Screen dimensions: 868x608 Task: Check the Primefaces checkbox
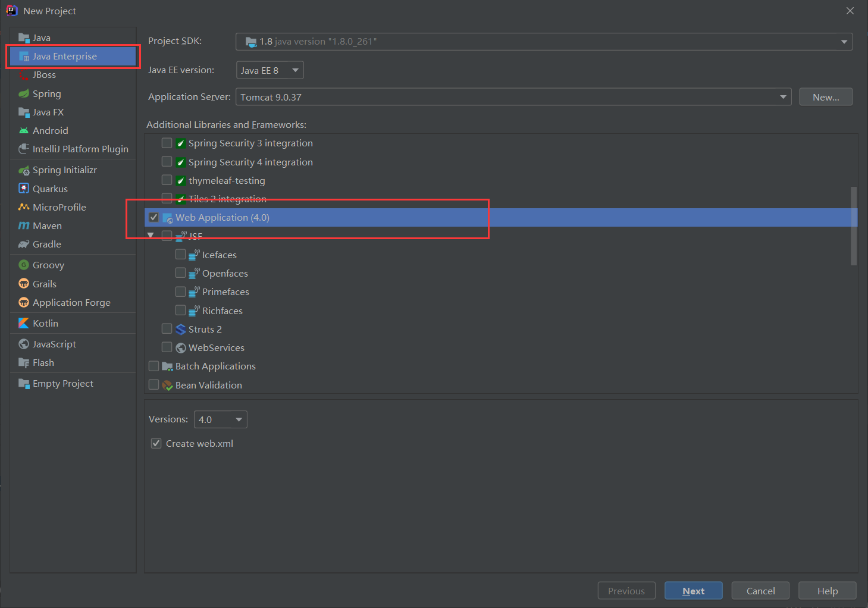point(181,292)
